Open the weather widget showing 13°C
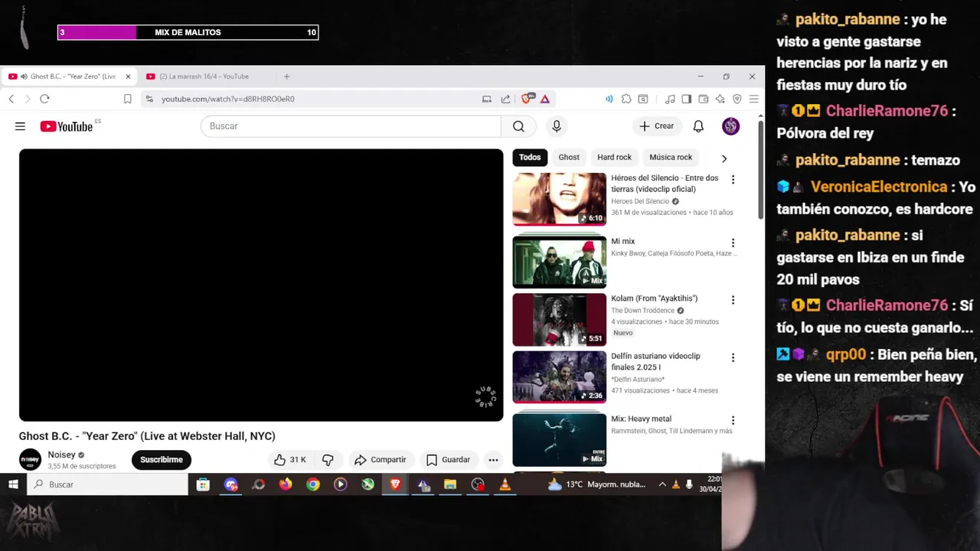 (x=597, y=484)
